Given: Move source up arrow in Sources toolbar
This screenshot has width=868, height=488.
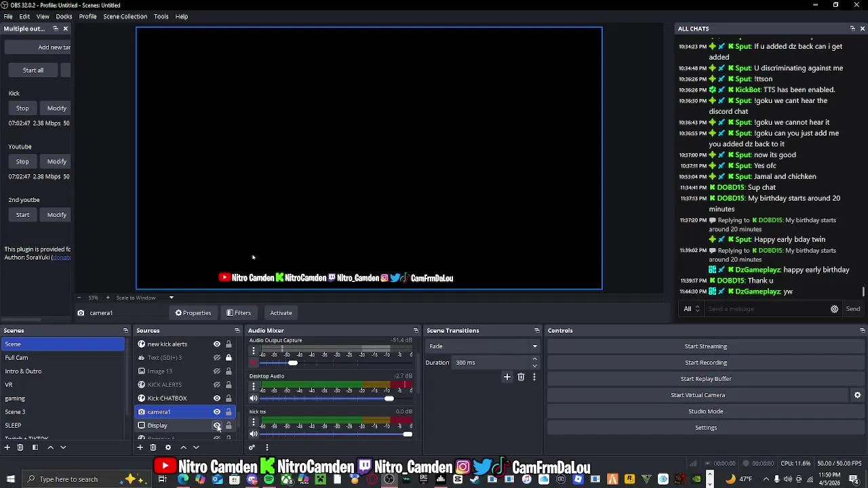Looking at the screenshot, I should pyautogui.click(x=183, y=447).
